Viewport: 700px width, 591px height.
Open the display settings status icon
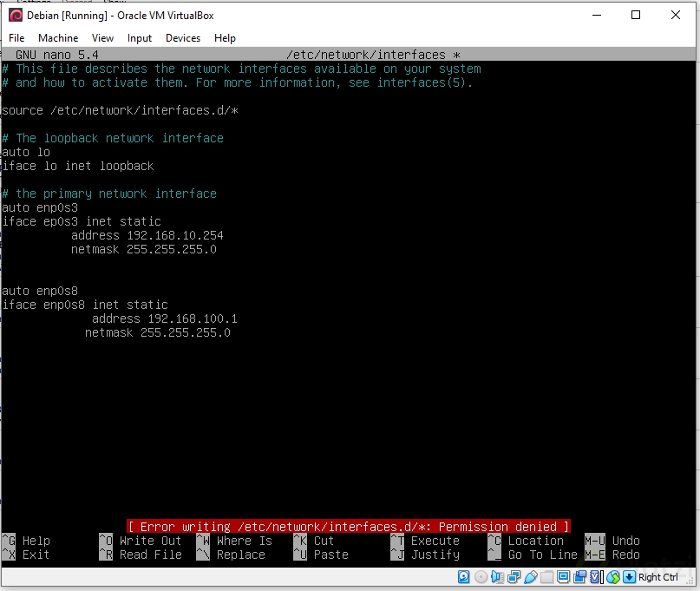564,577
